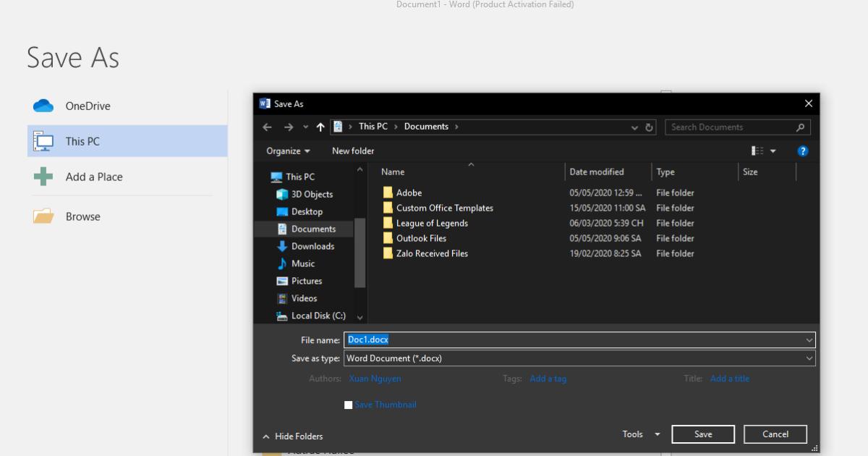868x456 pixels.
Task: Sort files by Date modified column
Action: 597,172
